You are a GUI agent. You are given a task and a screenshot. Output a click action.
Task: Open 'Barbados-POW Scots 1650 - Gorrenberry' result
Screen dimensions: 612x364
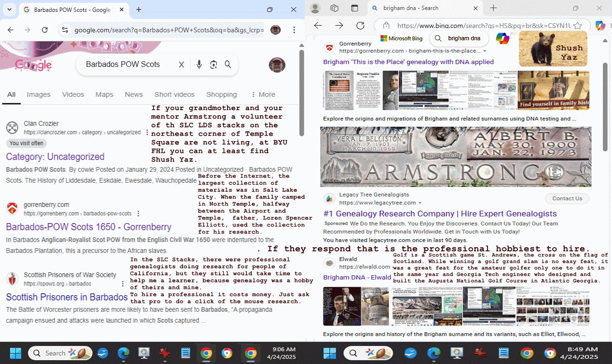click(88, 227)
